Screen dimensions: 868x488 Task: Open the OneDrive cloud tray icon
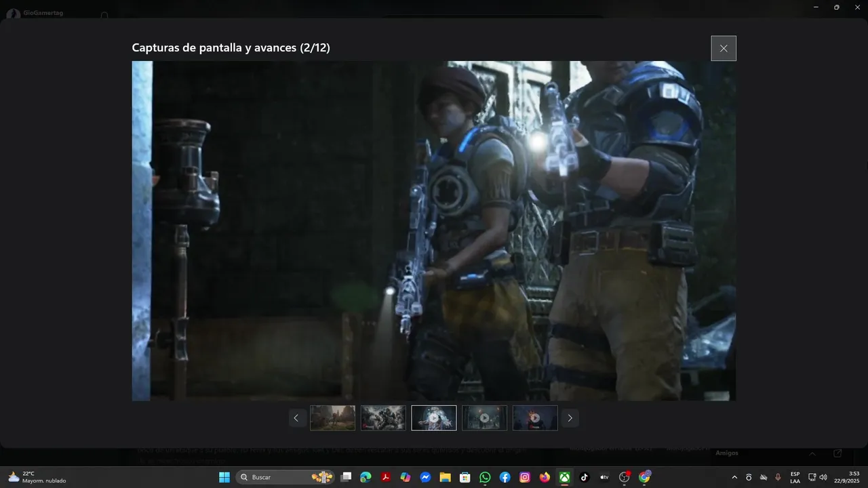(x=764, y=477)
